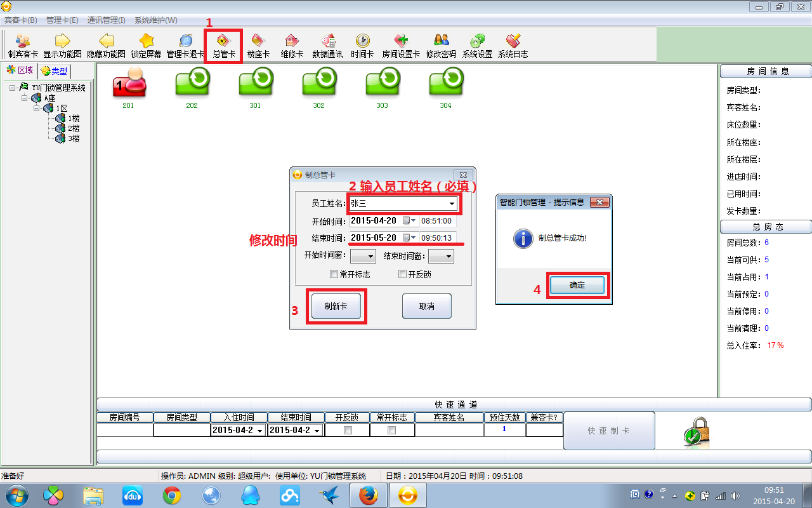Switch to the 类型 tab

pos(55,70)
